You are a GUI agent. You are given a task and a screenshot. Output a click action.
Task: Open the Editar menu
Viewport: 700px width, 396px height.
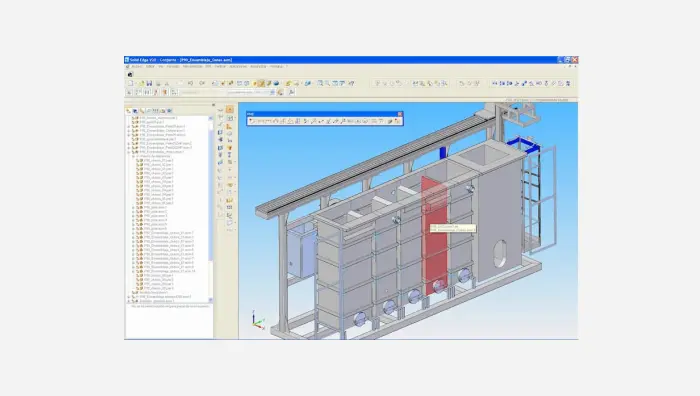click(x=150, y=67)
